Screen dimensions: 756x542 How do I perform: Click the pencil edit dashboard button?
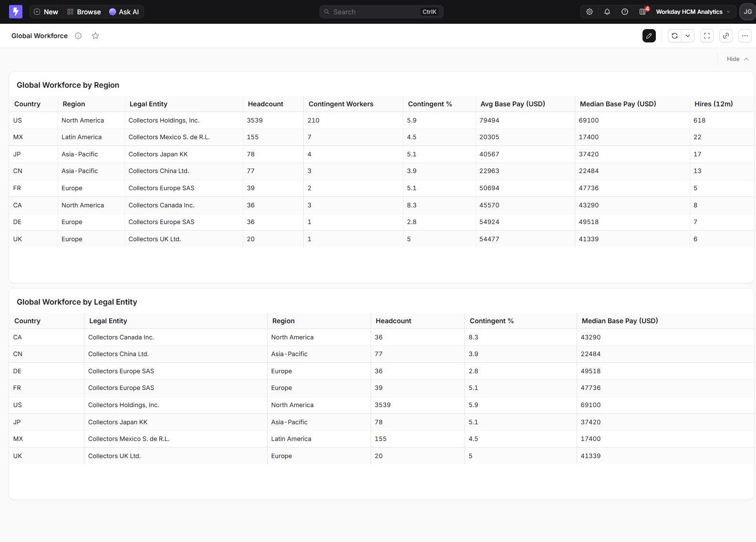pos(649,36)
